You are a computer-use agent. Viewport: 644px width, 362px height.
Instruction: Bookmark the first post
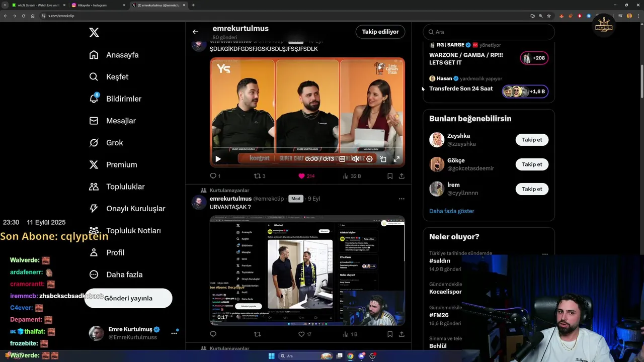pos(390,176)
